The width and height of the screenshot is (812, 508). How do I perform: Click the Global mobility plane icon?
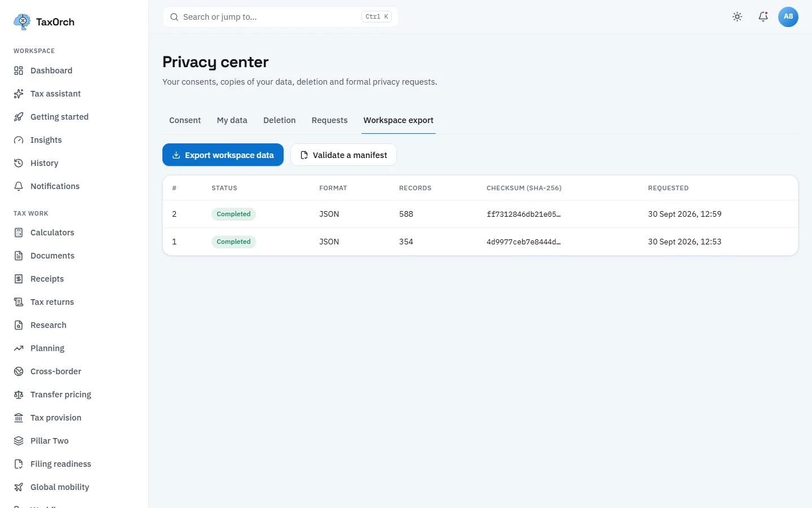pos(19,487)
